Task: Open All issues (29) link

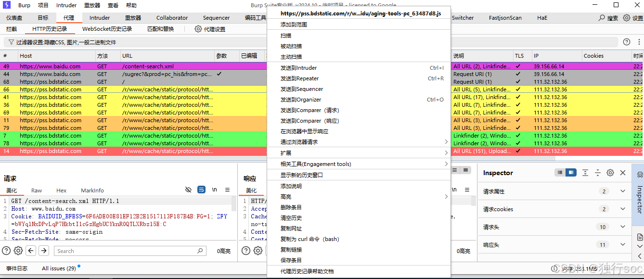Action: (x=59, y=268)
